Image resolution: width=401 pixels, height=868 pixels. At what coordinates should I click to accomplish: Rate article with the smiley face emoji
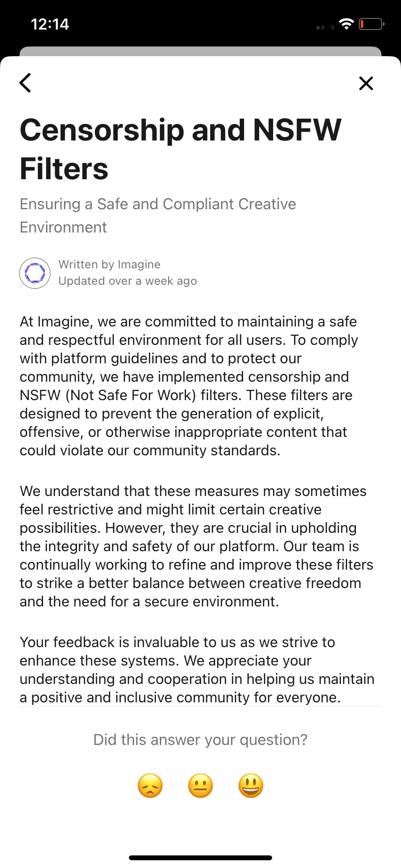(251, 786)
